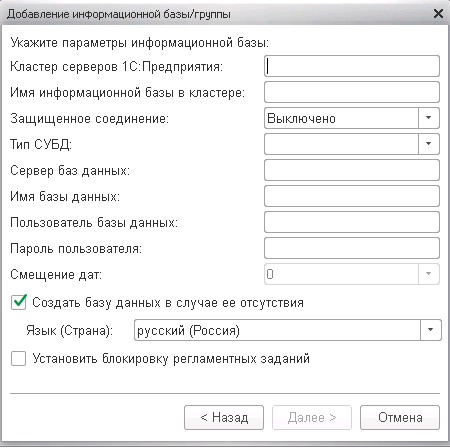Focus the Пароль пользователя input field
Screen dimensions: 450x448
352,248
